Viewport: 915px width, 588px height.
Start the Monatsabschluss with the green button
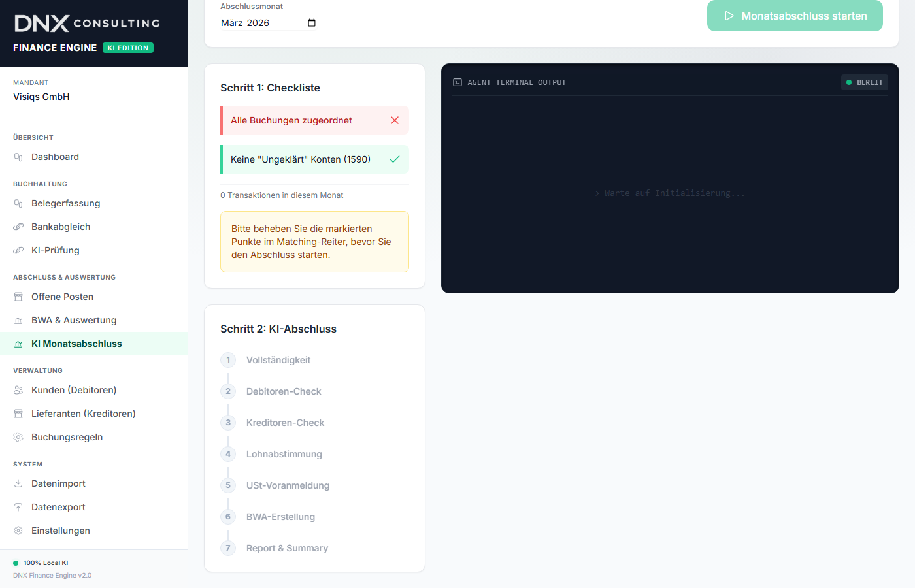coord(795,16)
